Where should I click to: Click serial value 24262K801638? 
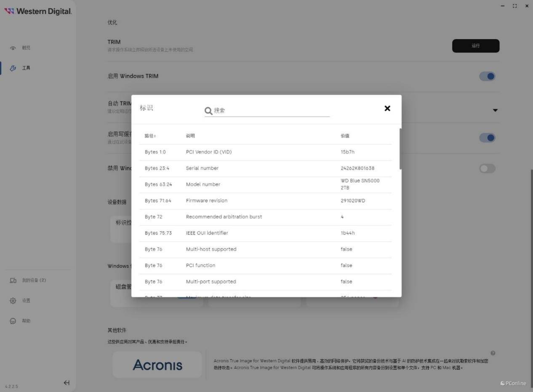(357, 168)
